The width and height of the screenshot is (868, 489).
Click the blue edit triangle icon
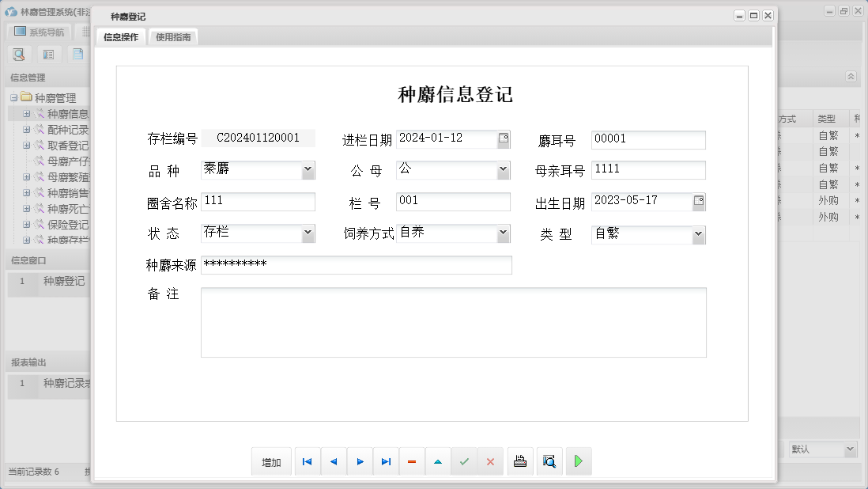pyautogui.click(x=438, y=461)
